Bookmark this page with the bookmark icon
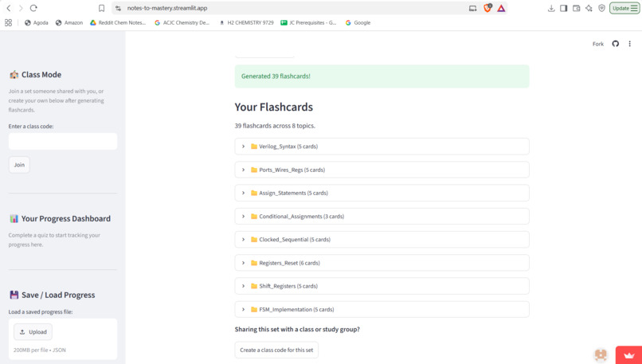Viewport: 642px width, 364px height. (x=101, y=8)
